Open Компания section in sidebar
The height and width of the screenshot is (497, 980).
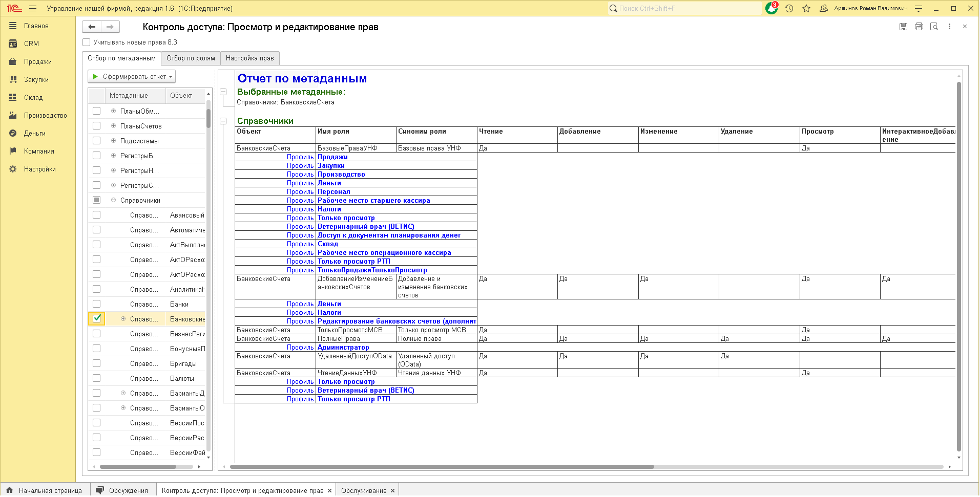(x=39, y=151)
